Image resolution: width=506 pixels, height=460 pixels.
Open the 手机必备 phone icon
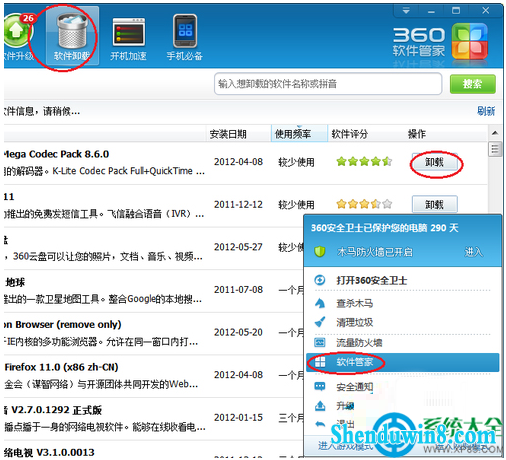(x=185, y=31)
